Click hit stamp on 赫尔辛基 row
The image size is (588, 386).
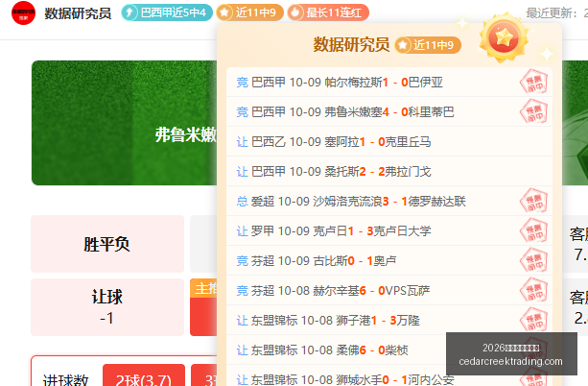click(533, 290)
